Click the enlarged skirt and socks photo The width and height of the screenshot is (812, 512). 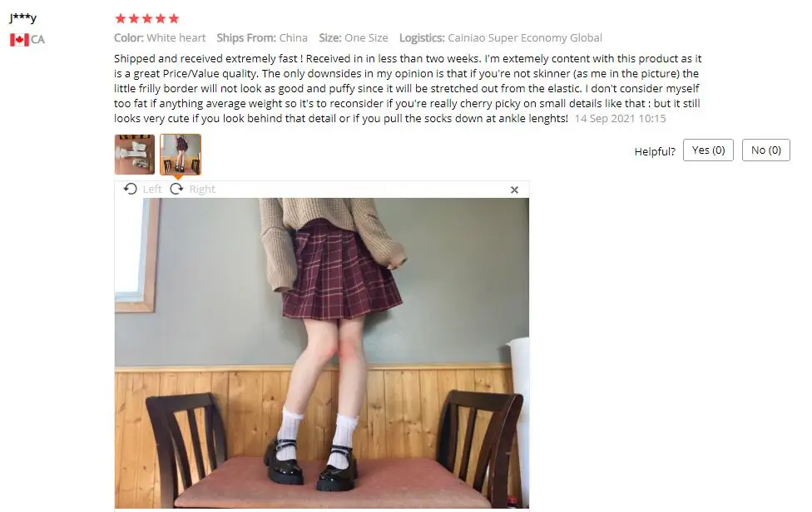pos(322,353)
